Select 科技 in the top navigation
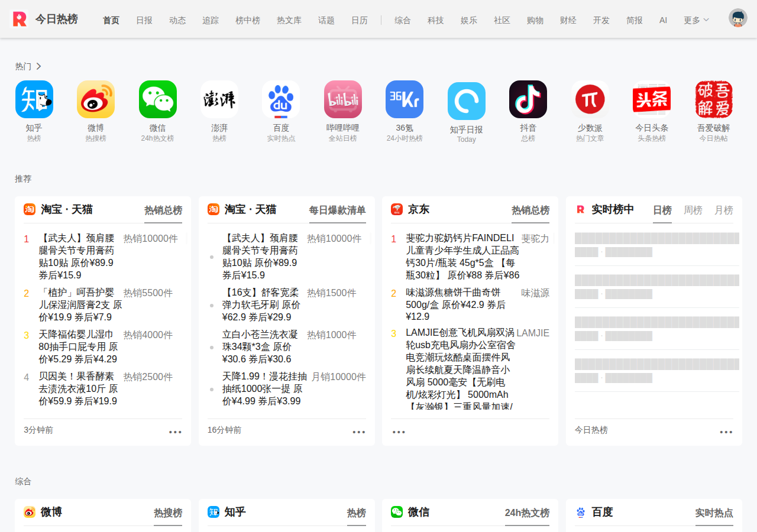This screenshot has height=532, width=757. coord(436,20)
